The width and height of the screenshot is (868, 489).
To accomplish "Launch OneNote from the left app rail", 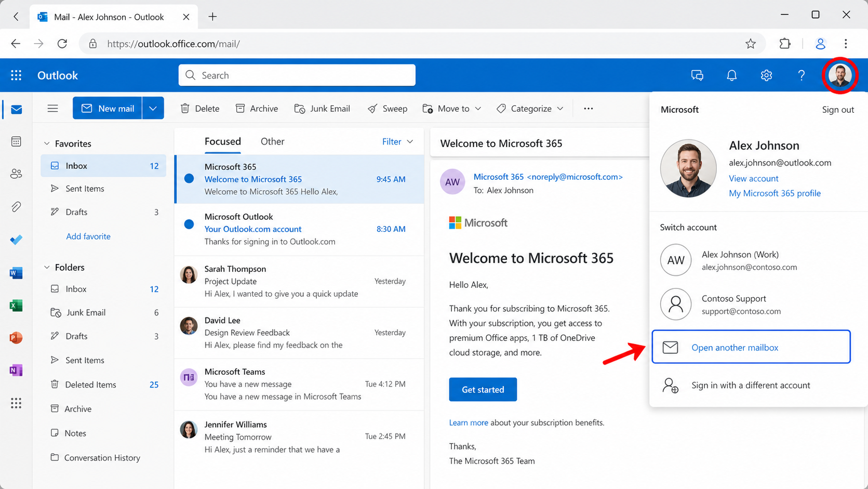I will pos(16,370).
